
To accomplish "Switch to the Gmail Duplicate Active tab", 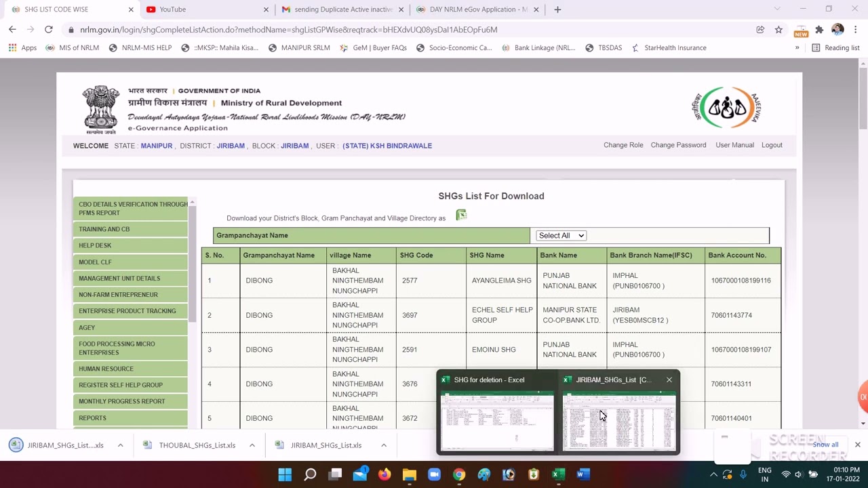I will coord(342,9).
